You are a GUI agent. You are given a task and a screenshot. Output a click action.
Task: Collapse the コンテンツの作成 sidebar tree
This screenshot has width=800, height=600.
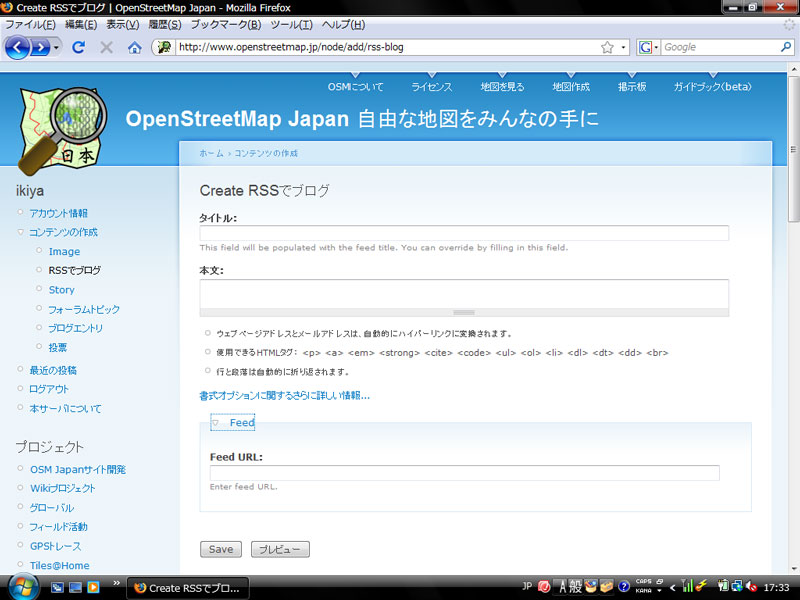coord(20,232)
